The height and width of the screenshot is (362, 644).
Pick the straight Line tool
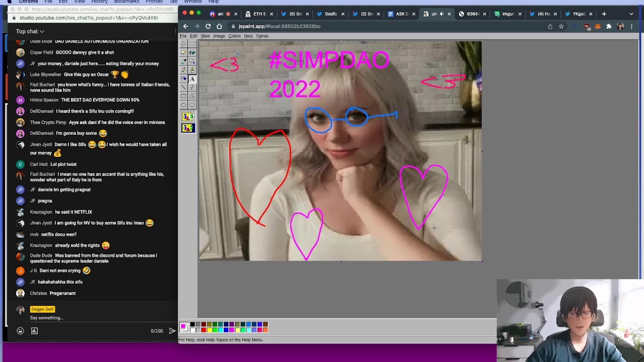point(184,87)
